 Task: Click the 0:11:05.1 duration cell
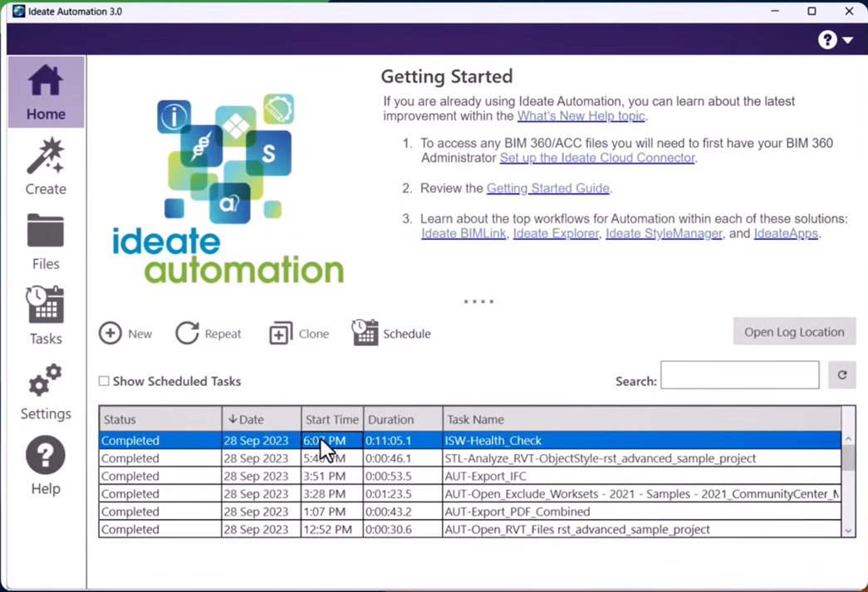pos(403,440)
